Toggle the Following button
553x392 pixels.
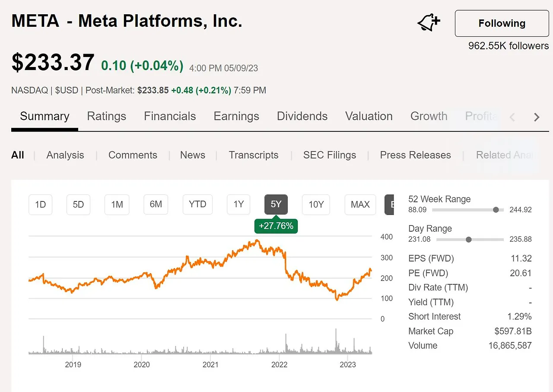tap(502, 23)
